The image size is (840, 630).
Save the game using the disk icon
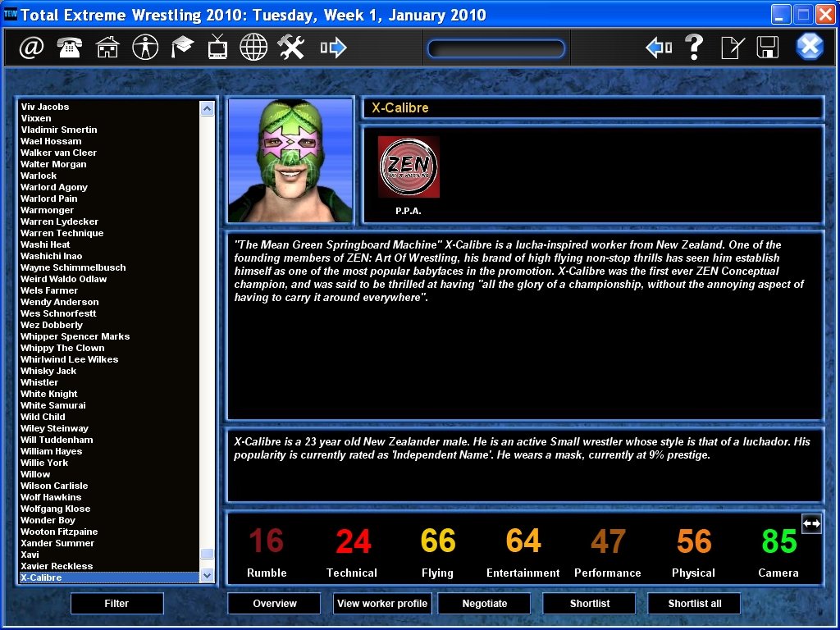766,47
